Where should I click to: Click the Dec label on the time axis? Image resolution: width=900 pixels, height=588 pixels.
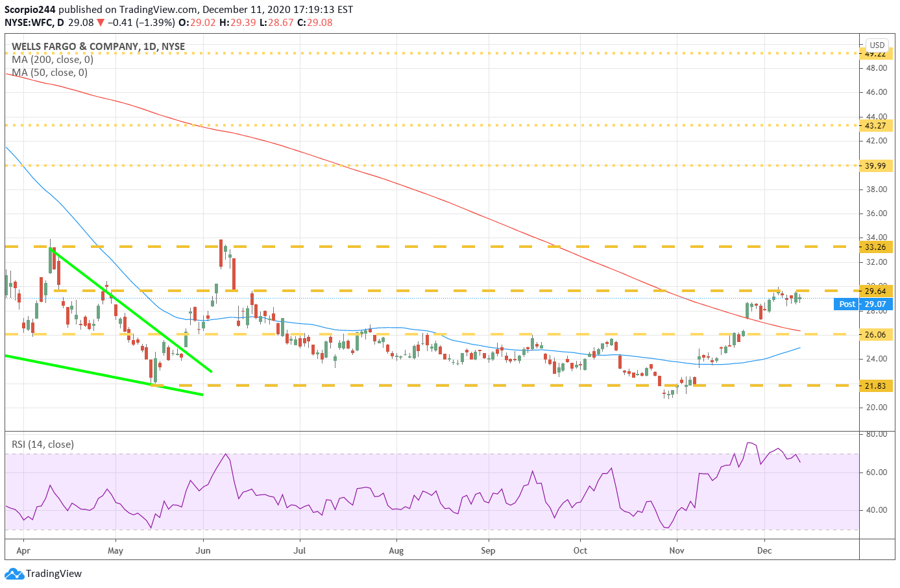tap(764, 551)
